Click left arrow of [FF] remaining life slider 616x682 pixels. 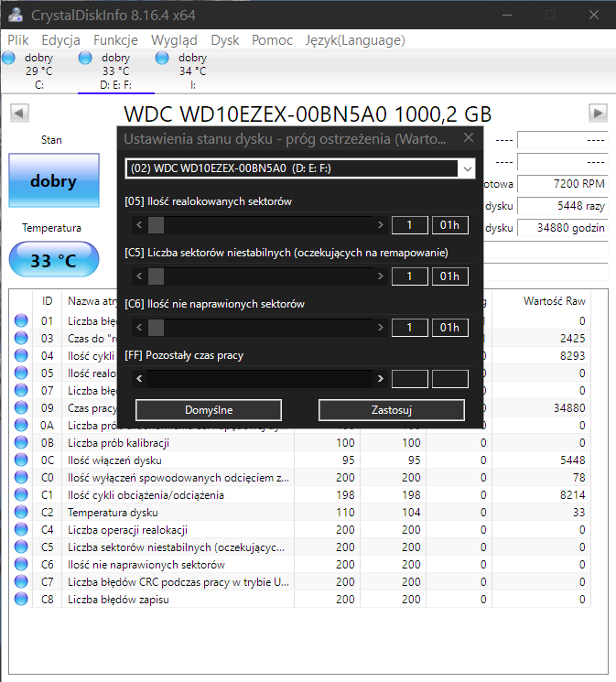point(139,379)
